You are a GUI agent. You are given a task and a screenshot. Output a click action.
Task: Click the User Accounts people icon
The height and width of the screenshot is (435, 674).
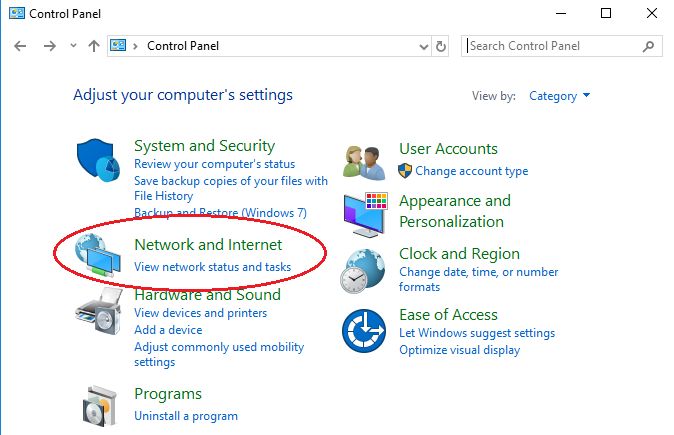pos(364,163)
